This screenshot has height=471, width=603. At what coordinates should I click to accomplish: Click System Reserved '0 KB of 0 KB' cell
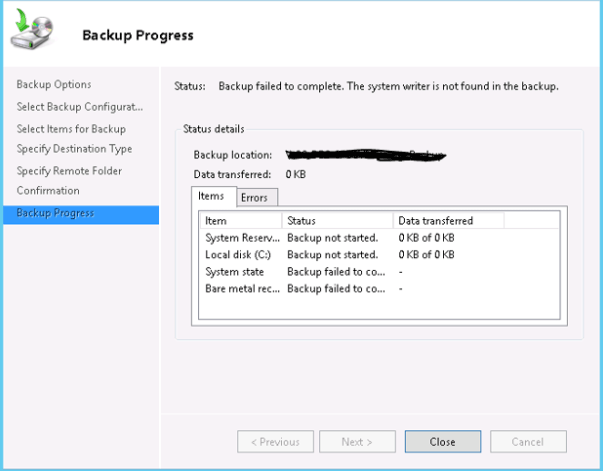tap(426, 238)
